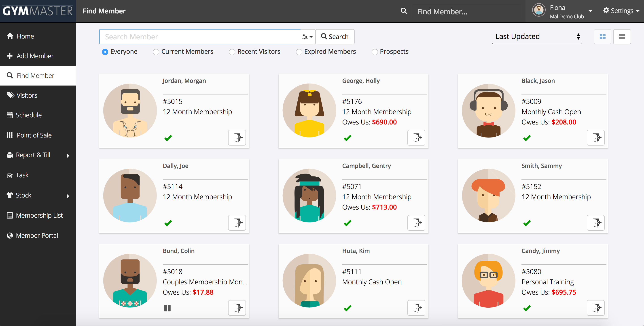Open Point of Sale from sidebar
This screenshot has width=644, height=326.
(x=34, y=135)
